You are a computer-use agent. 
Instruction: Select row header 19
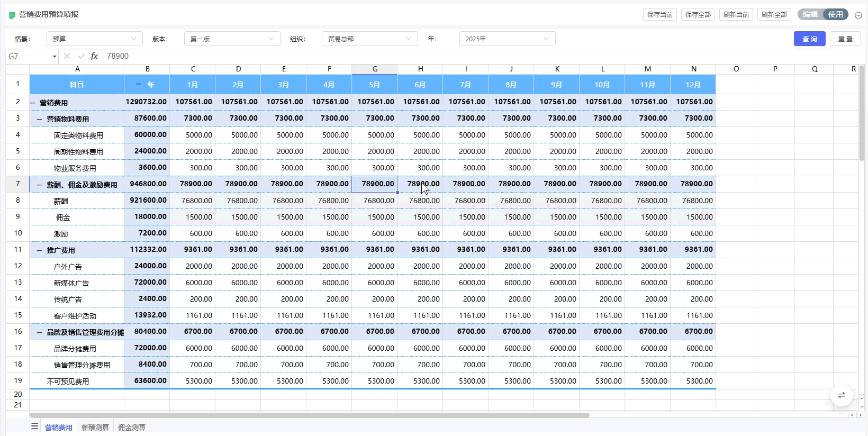click(17, 381)
